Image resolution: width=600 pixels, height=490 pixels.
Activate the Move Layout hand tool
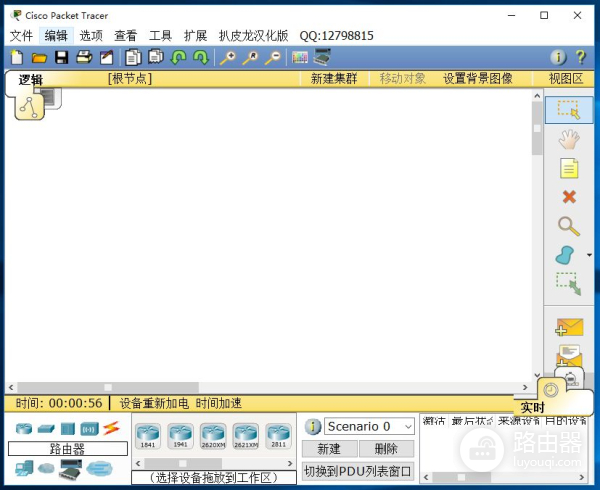[x=569, y=139]
